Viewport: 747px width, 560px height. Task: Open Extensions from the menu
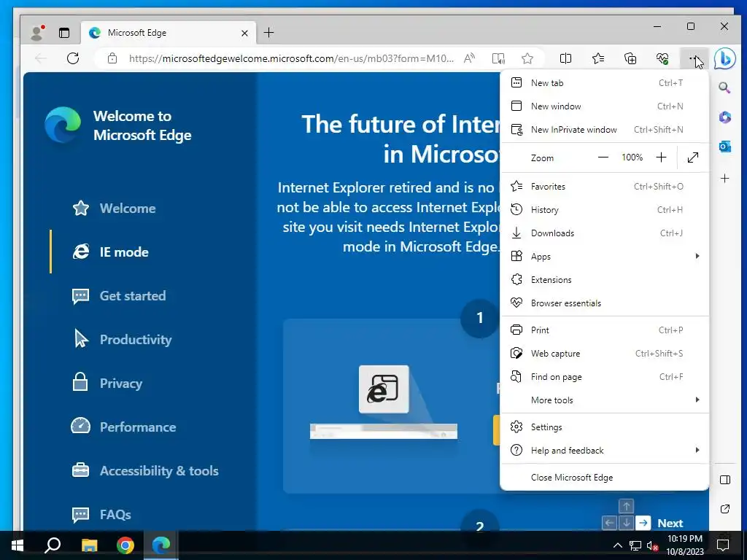pos(604,280)
